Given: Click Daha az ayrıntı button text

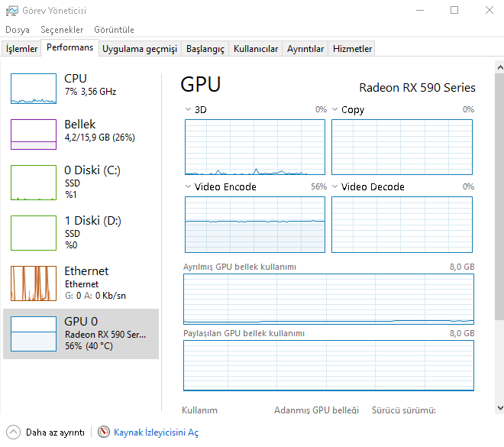Looking at the screenshot, I should coord(55,432).
